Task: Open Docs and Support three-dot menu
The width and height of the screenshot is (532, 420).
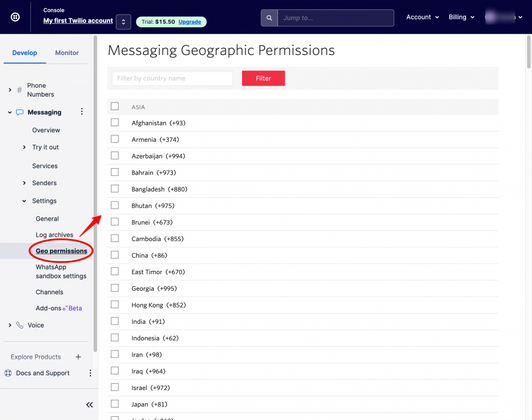Action: pos(90,373)
